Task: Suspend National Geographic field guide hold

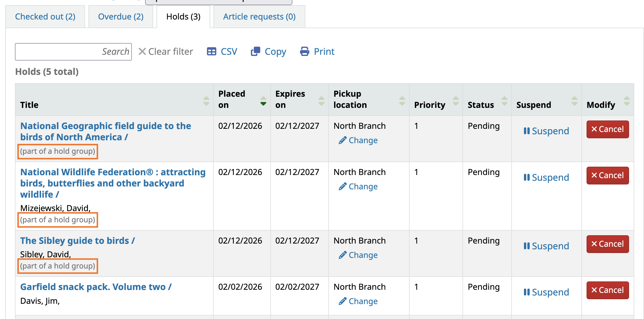Action: pos(546,131)
